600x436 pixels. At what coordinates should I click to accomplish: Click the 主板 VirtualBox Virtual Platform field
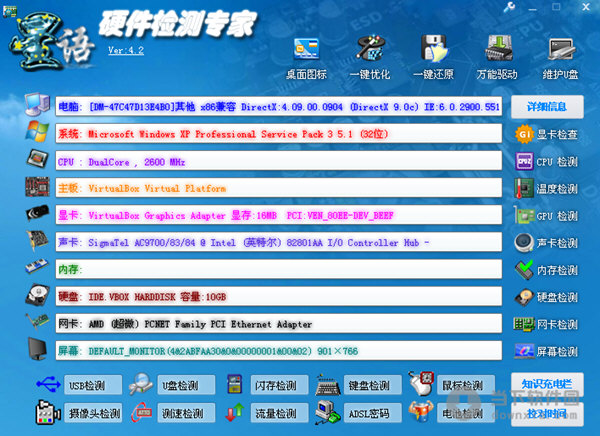[279, 188]
